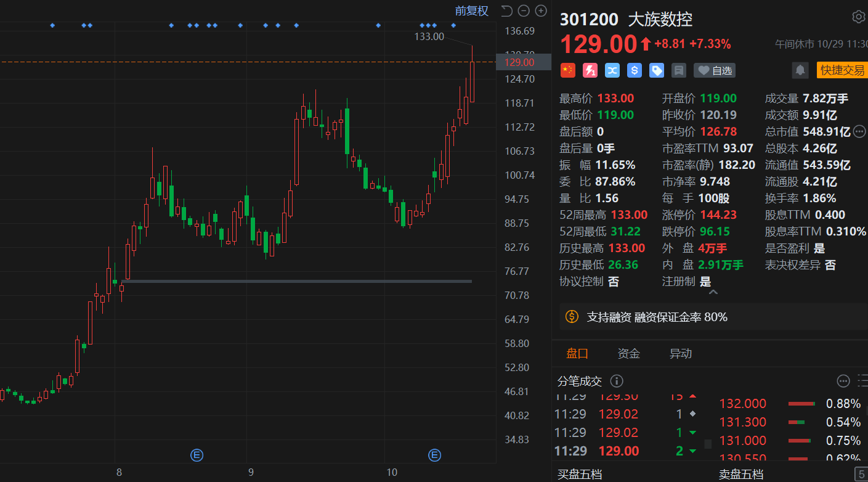Image resolution: width=868 pixels, height=482 pixels.
Task: Zoom in the candlestick chart
Action: 541,10
